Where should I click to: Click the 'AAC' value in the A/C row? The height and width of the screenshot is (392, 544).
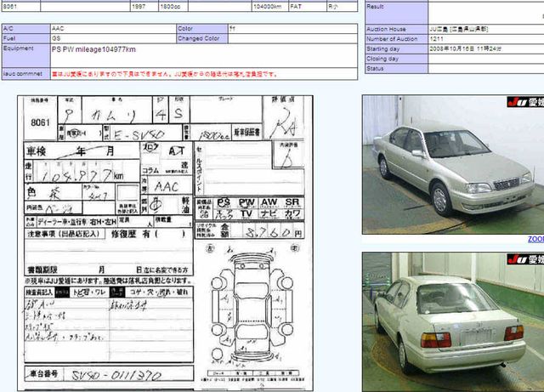[58, 28]
